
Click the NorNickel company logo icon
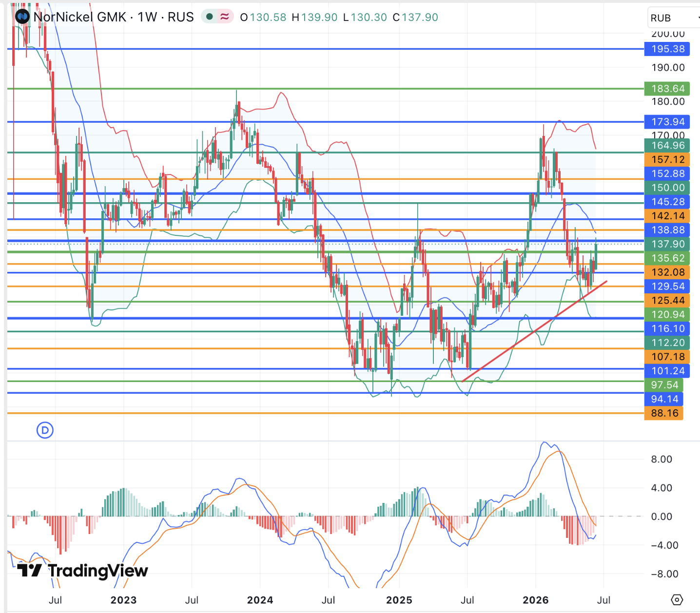click(x=22, y=17)
